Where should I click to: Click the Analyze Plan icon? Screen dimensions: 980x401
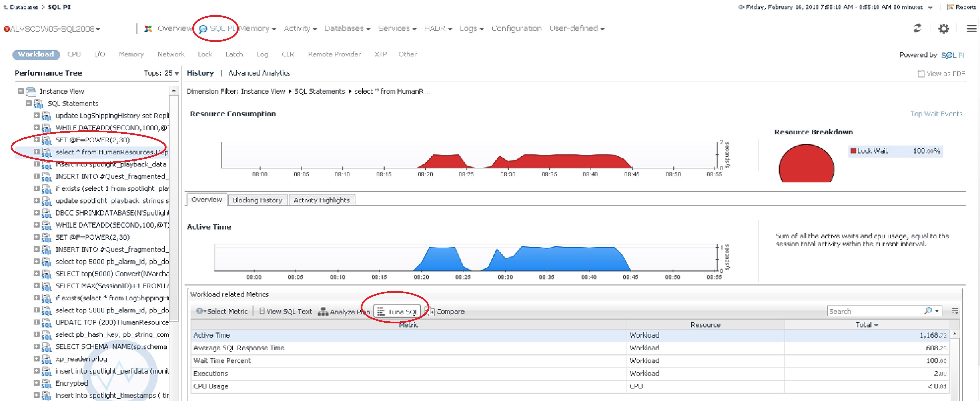coord(323,312)
